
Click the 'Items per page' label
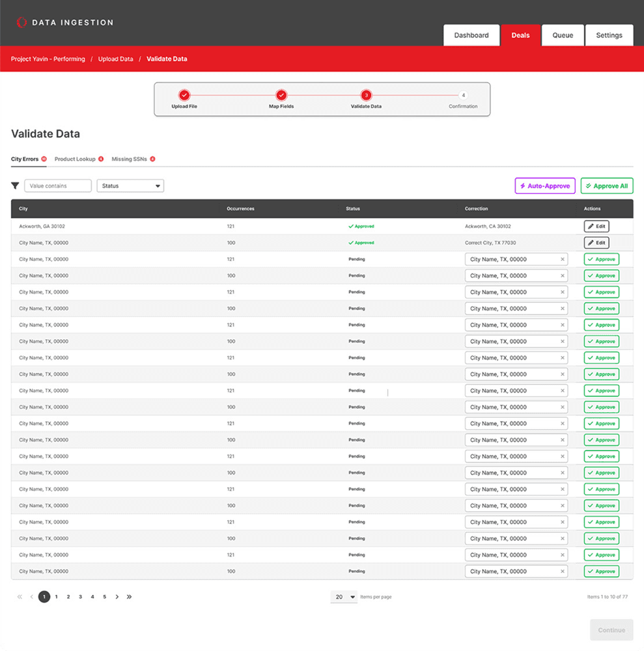point(376,596)
